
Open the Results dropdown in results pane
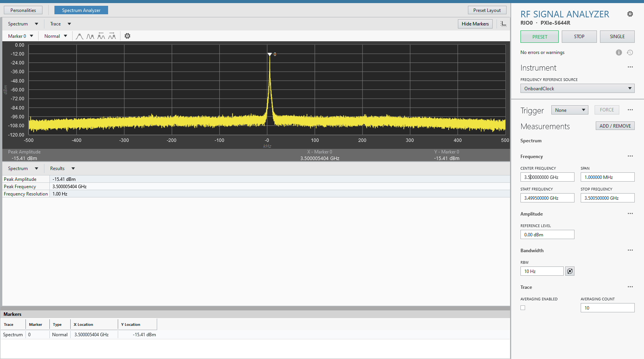[62, 169]
